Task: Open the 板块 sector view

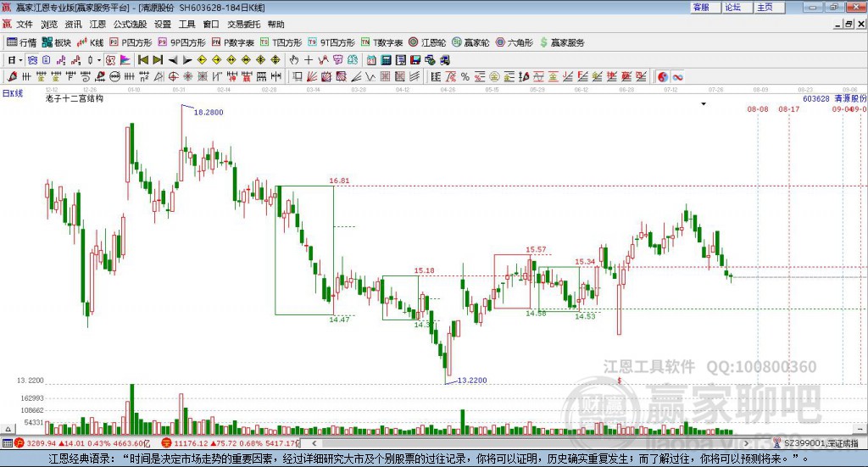Action: click(x=57, y=42)
